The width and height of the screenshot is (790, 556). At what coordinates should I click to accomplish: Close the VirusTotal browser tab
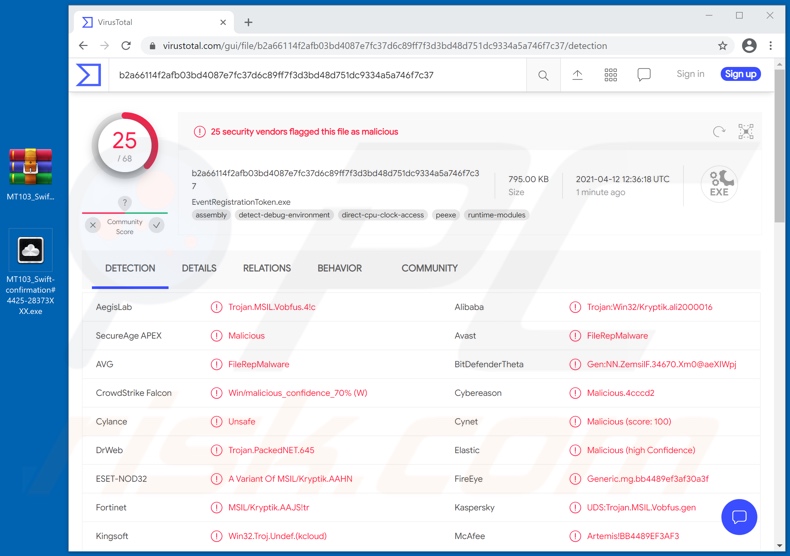point(223,22)
